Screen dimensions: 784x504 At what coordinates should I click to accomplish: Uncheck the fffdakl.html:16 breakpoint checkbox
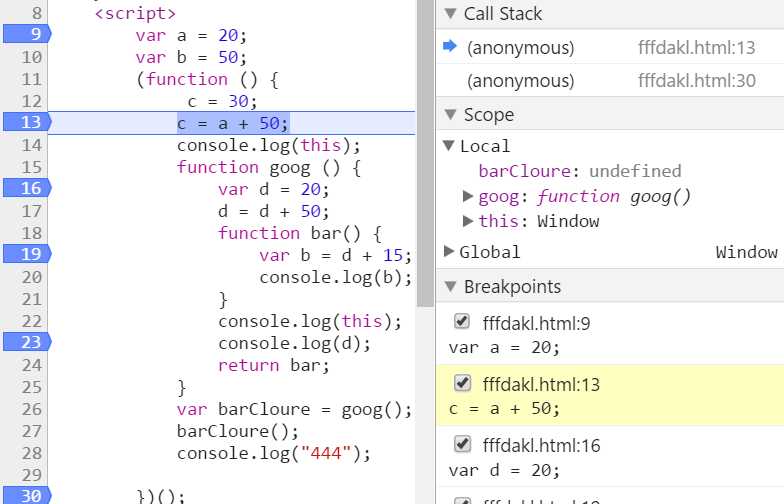pos(462,444)
